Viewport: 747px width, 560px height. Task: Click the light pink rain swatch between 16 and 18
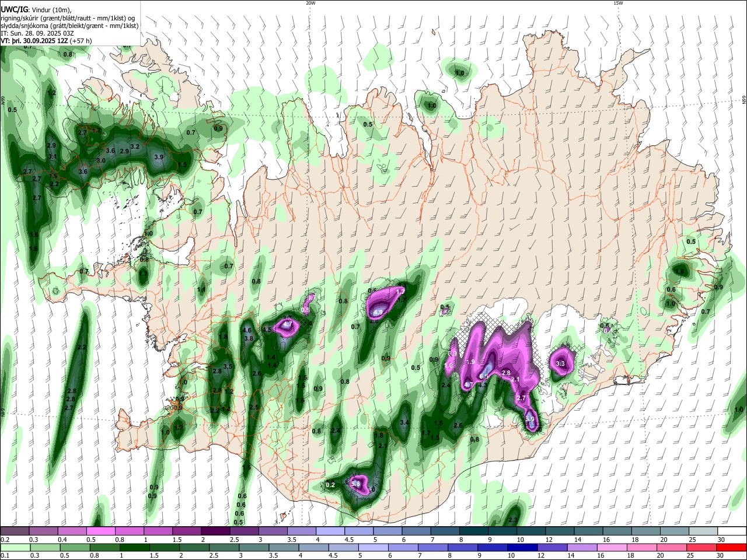point(613,547)
